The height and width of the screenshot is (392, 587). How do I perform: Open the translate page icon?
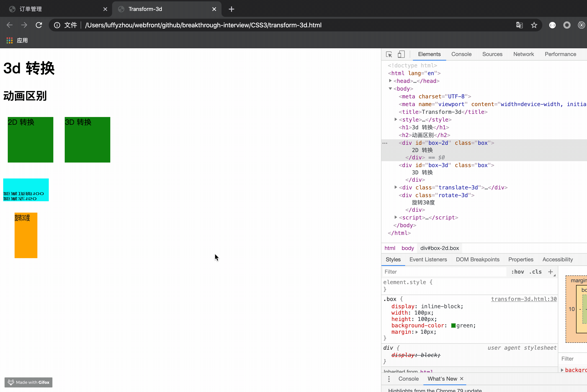(520, 25)
